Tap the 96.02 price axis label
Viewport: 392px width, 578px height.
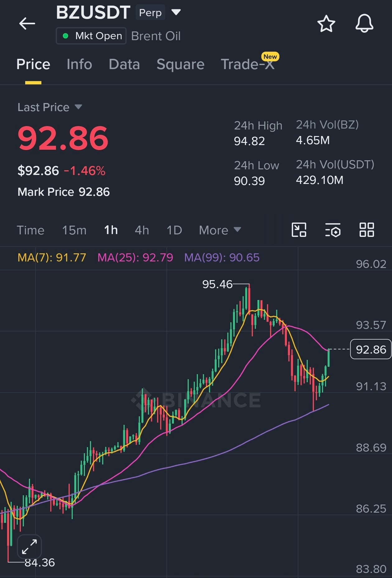371,264
